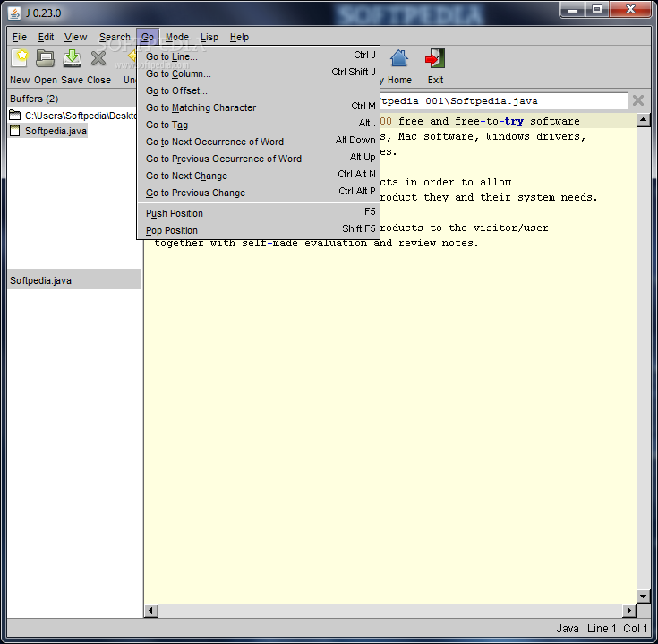
Task: Choose Go to Previous Change
Action: pos(259,193)
